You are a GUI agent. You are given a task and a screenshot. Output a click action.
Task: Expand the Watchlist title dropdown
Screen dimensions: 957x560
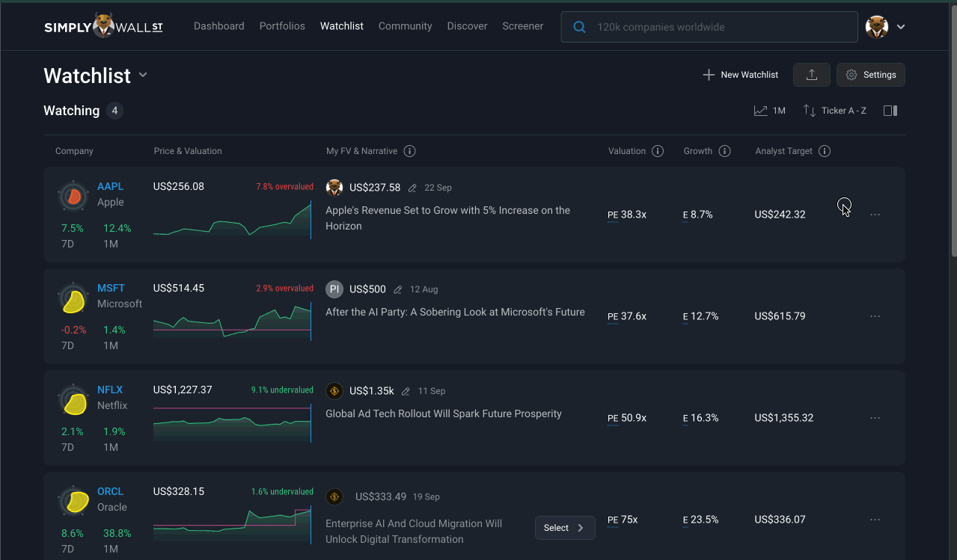click(143, 76)
